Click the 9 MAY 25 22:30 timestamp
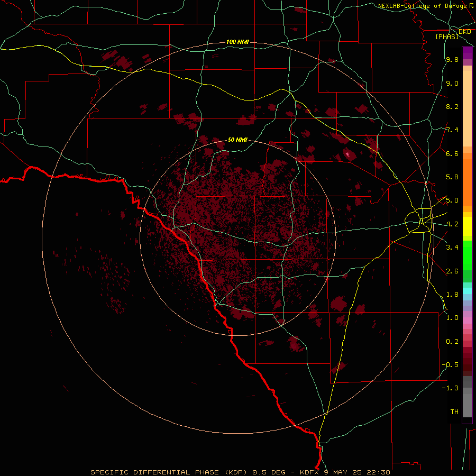The width and height of the screenshot is (476, 476). point(356,472)
